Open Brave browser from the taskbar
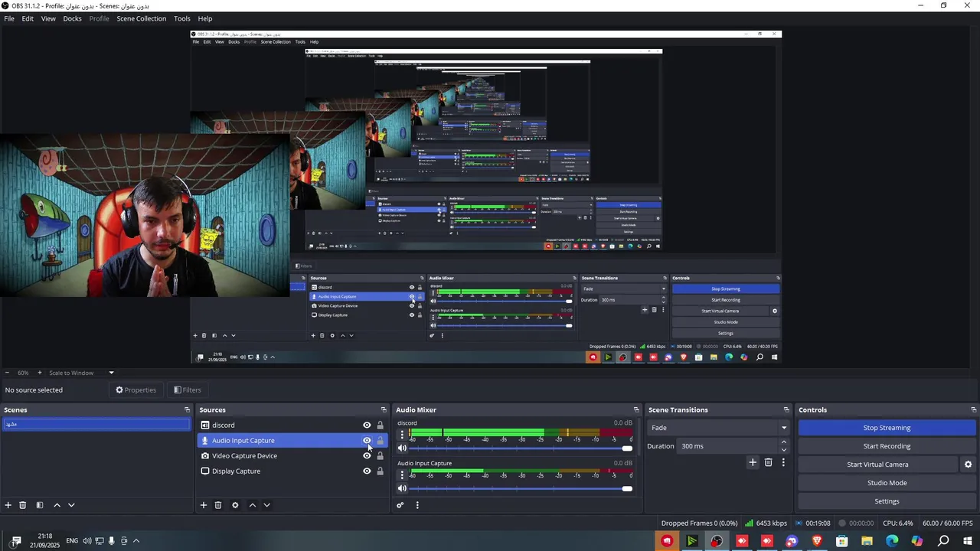The width and height of the screenshot is (980, 551). click(x=817, y=541)
